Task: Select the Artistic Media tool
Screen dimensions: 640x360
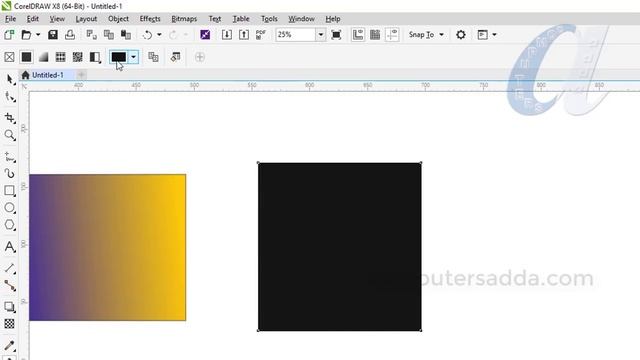Action: click(10, 174)
